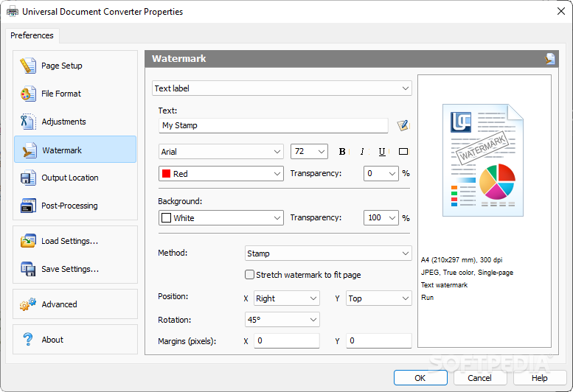The image size is (573, 392).
Task: Click the Watermark header page icon
Action: [549, 59]
